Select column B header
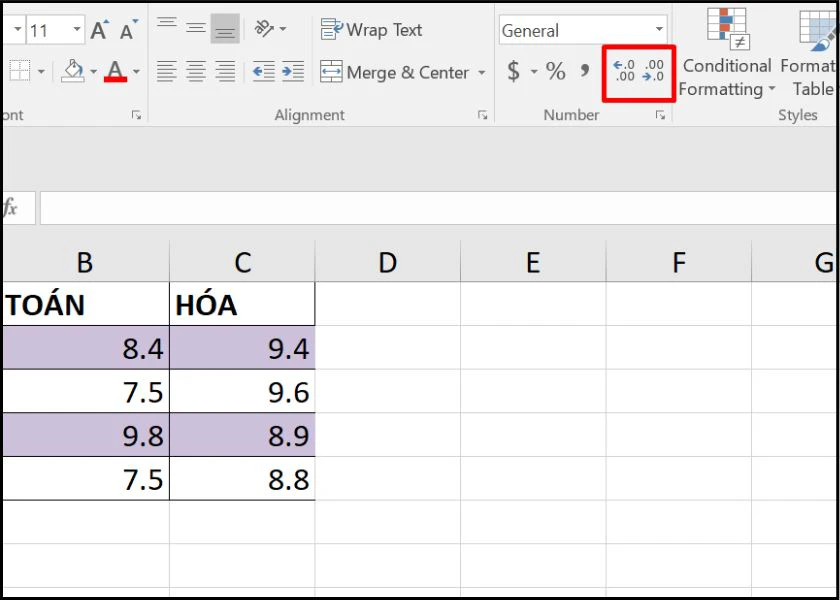Screen dimensions: 840x600 tap(86, 262)
